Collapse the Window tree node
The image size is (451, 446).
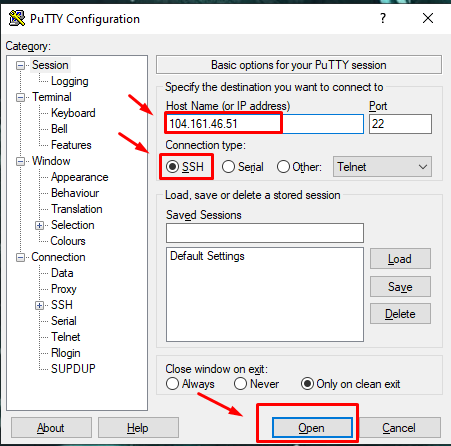tap(20, 162)
